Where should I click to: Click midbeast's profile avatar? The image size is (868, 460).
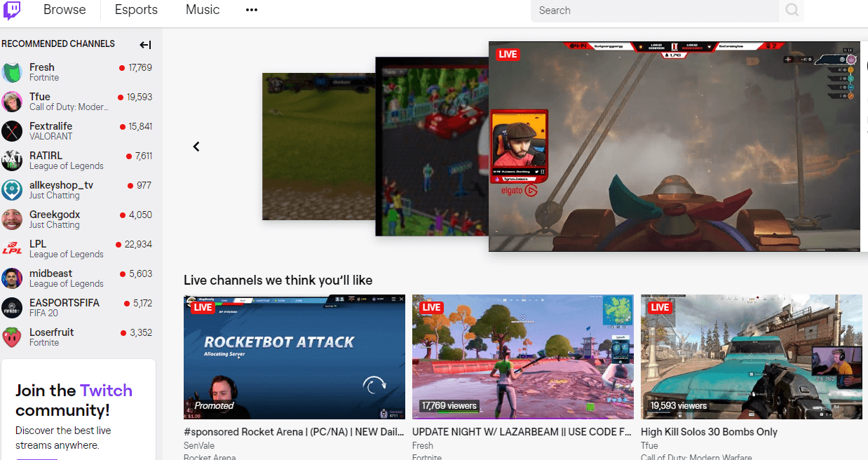pyautogui.click(x=12, y=278)
